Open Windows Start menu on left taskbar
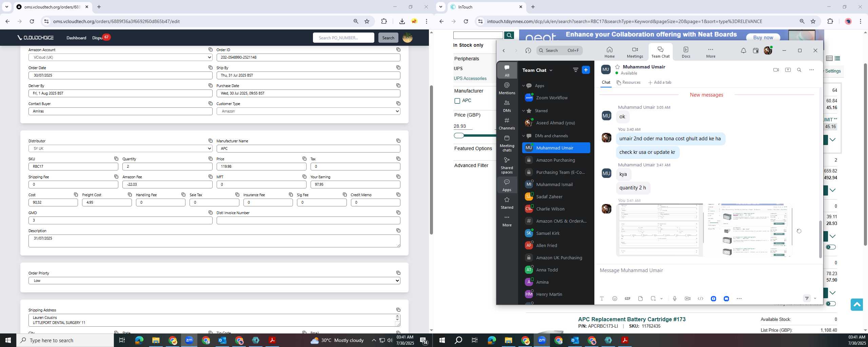868x347 pixels. coord(8,340)
